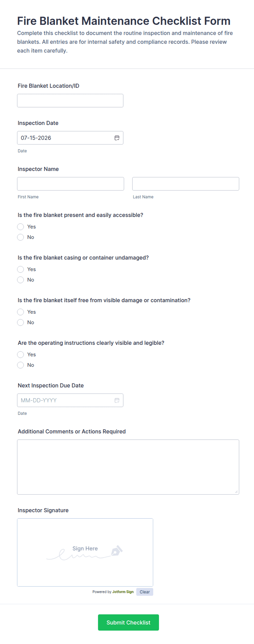The image size is (254, 644).
Task: Click the pen icon in signature pad
Action: pos(117,551)
